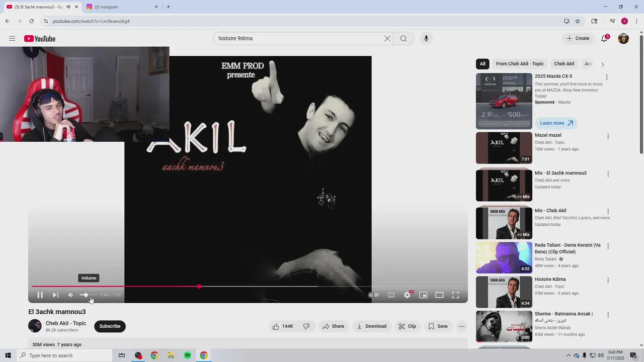Pause the video
The width and height of the screenshot is (644, 362).
(40, 295)
